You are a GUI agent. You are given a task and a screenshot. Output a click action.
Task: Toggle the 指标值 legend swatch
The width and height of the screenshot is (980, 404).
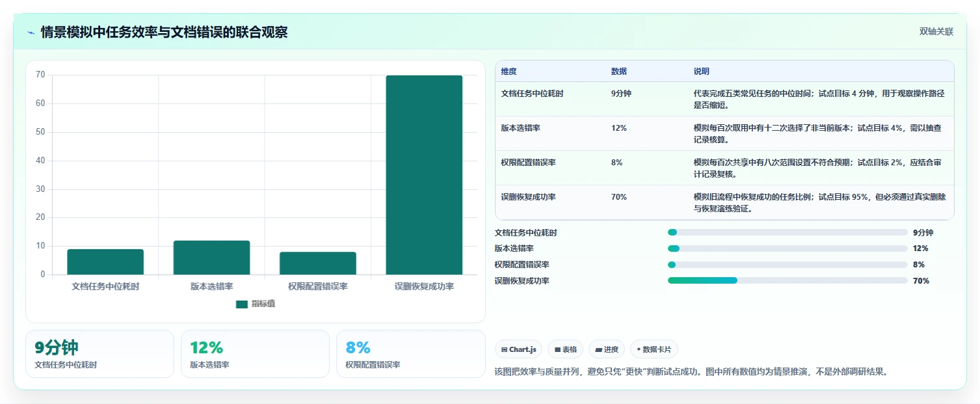[242, 304]
